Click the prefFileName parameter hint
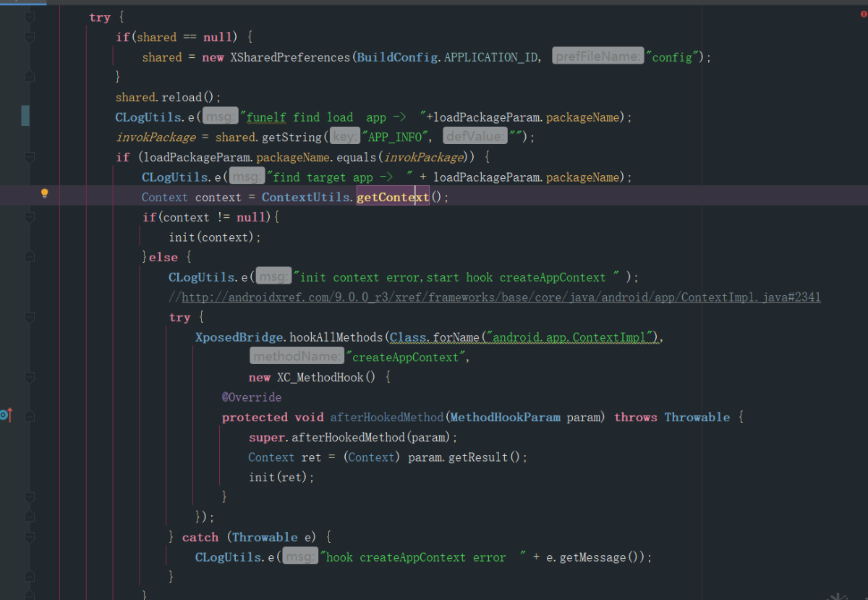 (597, 57)
